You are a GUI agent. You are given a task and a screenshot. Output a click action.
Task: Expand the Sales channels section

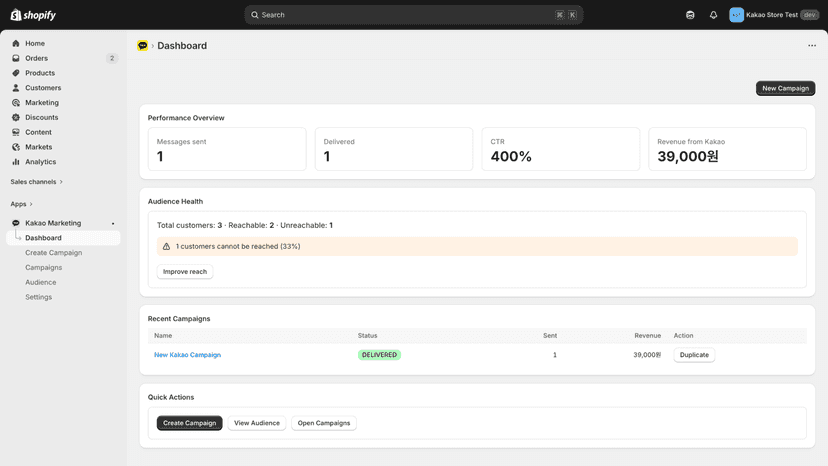[36, 182]
